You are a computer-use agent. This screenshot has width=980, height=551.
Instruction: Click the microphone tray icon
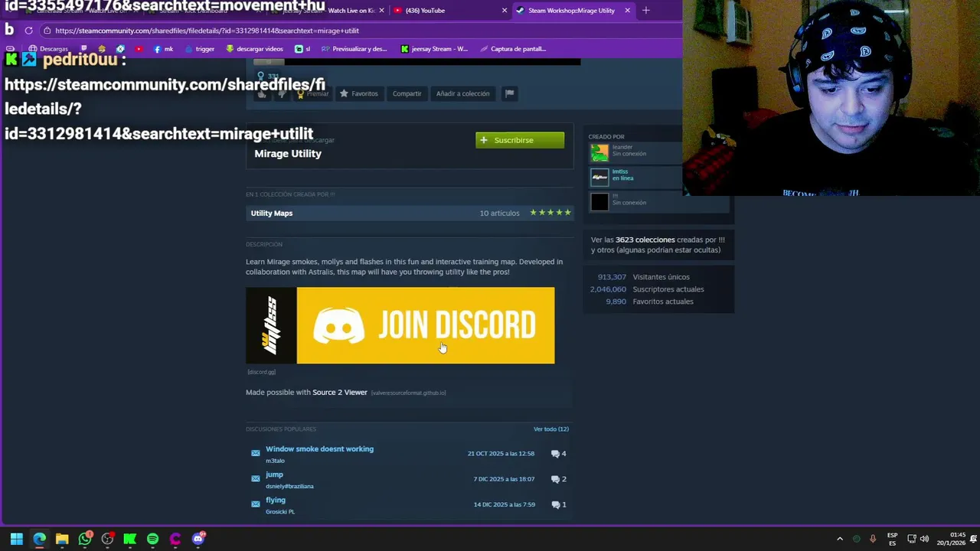click(873, 539)
